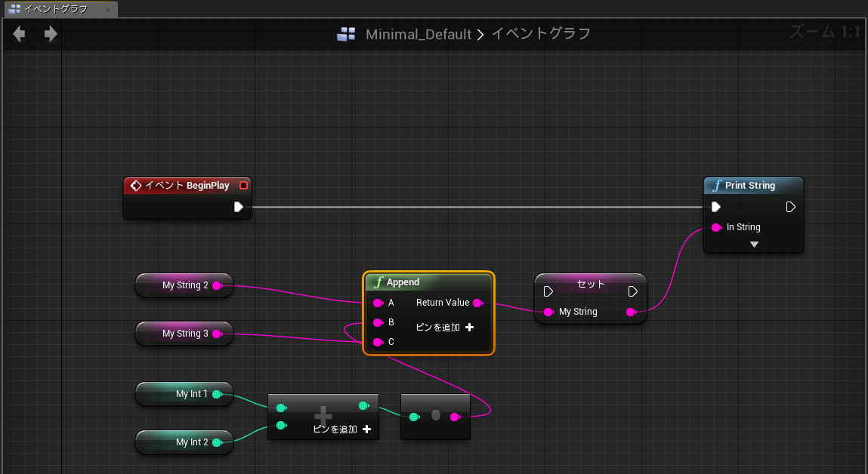Add a pin on the Append node
Image resolution: width=868 pixels, height=474 pixels.
pyautogui.click(x=444, y=328)
